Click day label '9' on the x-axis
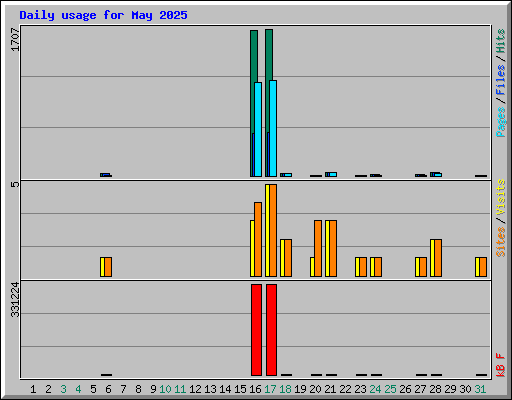512x400 pixels. [153, 389]
